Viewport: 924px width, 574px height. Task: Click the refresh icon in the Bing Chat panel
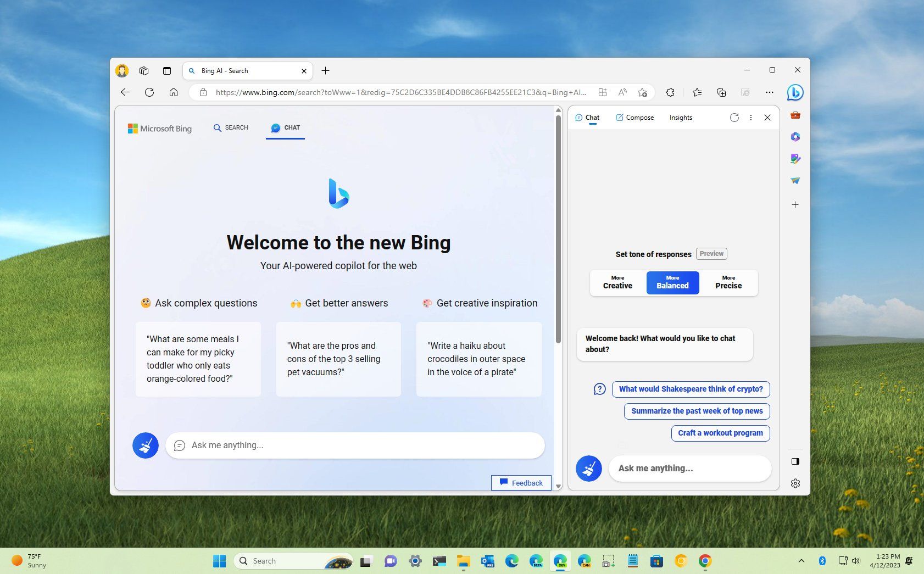(x=734, y=117)
